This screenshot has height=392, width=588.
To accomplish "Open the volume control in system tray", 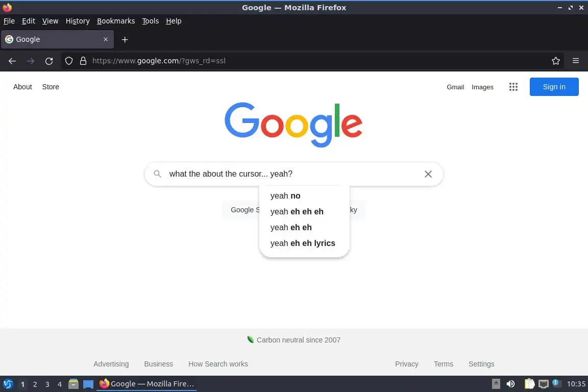I will (510, 384).
